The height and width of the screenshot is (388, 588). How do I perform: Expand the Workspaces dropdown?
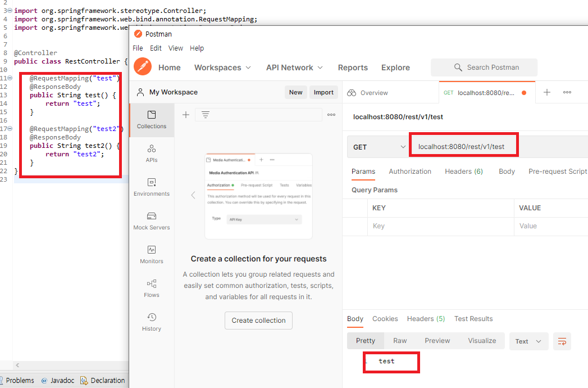click(x=222, y=67)
